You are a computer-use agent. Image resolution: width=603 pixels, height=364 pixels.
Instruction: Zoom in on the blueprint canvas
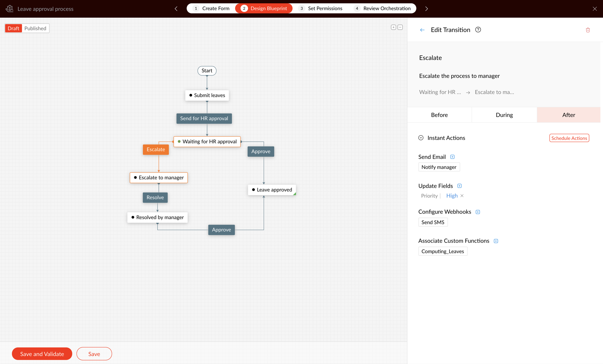coord(393,27)
